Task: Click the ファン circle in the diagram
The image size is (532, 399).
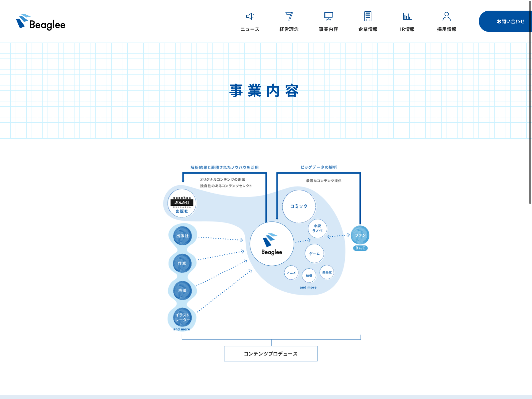Action: (360, 235)
